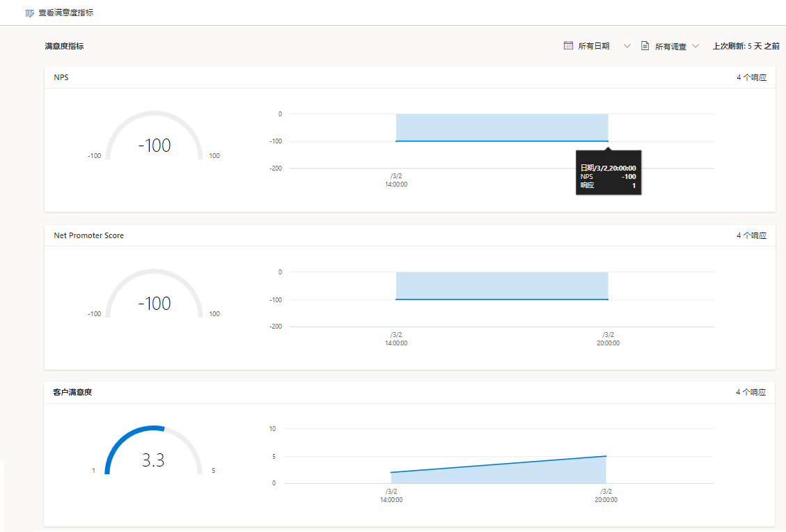
Task: Click the 满意度指标 section heading
Action: tap(64, 46)
